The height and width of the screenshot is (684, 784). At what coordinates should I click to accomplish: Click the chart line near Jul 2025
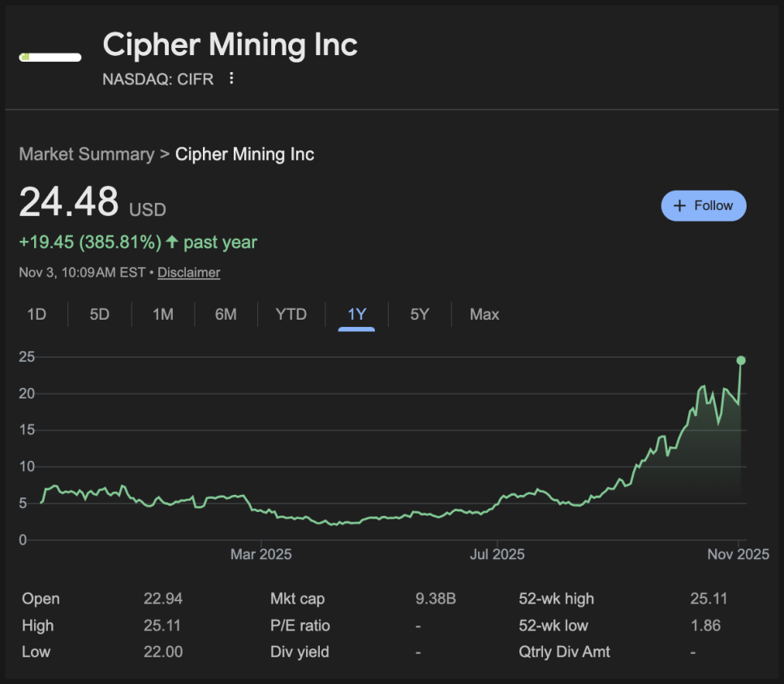tap(497, 501)
